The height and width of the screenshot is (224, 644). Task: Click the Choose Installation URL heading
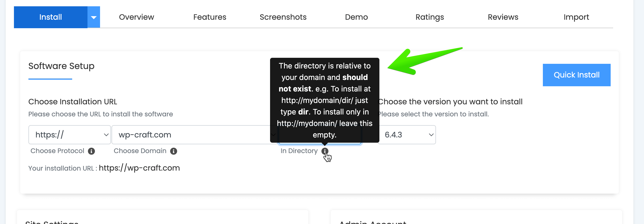click(x=73, y=102)
